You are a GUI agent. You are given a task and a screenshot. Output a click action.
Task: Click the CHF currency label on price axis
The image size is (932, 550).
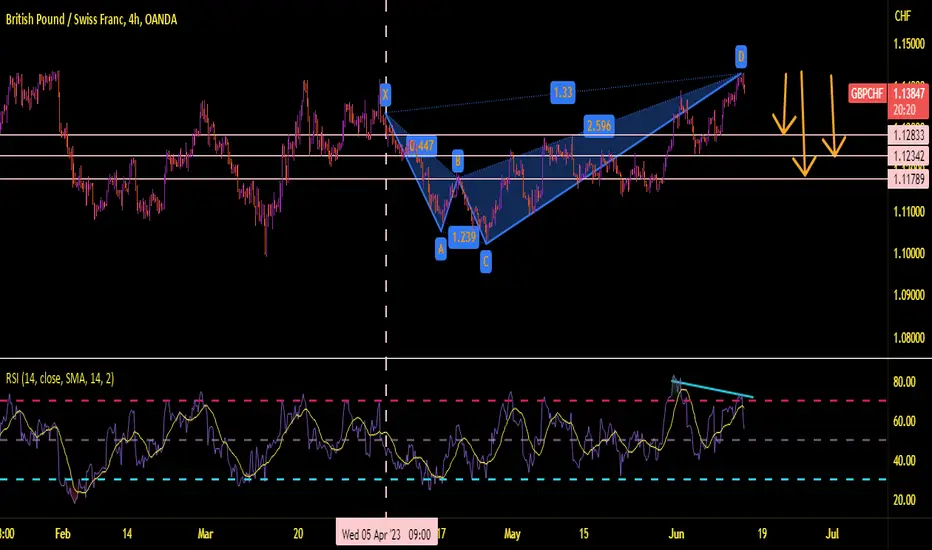coord(902,16)
